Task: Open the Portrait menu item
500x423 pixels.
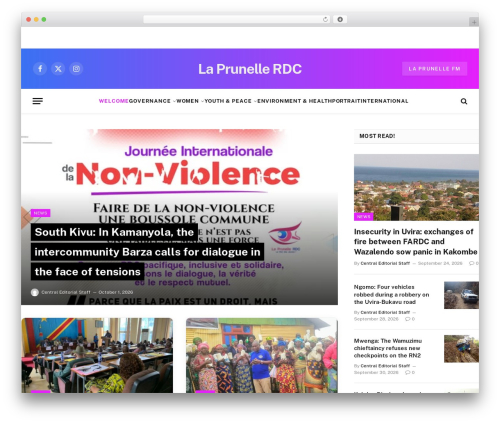Action: (x=347, y=101)
